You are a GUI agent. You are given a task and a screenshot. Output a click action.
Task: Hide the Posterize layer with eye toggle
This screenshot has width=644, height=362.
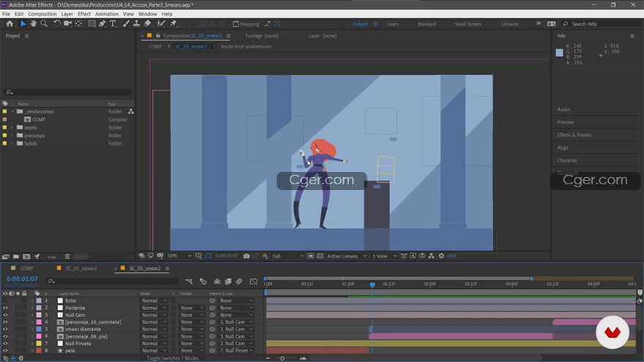pos(5,308)
